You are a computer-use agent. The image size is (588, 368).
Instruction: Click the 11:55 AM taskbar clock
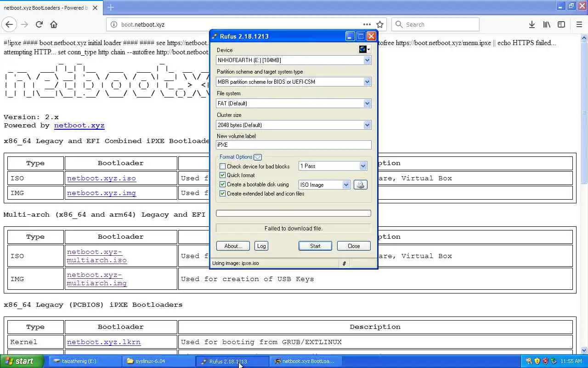[571, 361]
